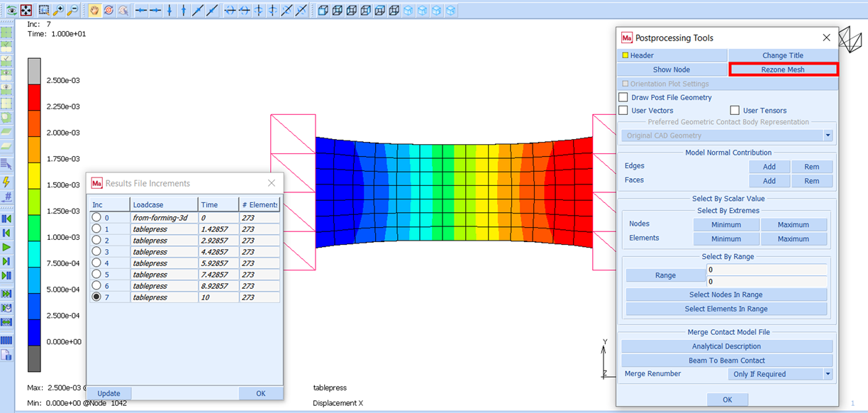The height and width of the screenshot is (413, 868).
Task: Tick the User Vectors checkbox
Action: (623, 111)
